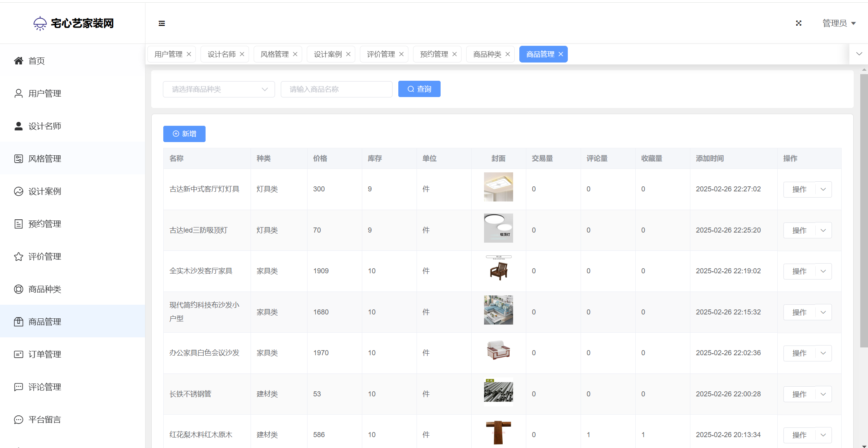The image size is (868, 448).
Task: Open 设计名师 via its person icon
Action: pyautogui.click(x=18, y=126)
